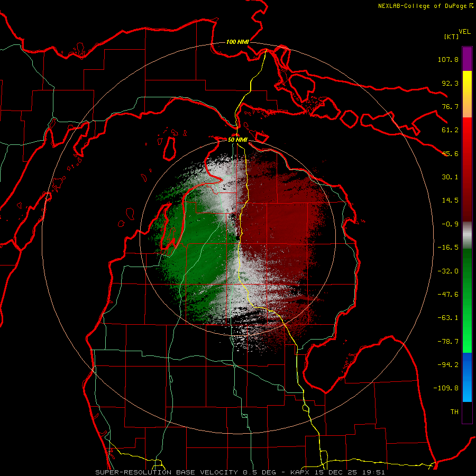Click the -32.0 velocity scale value
This screenshot has width=476, height=476.
pos(448,271)
